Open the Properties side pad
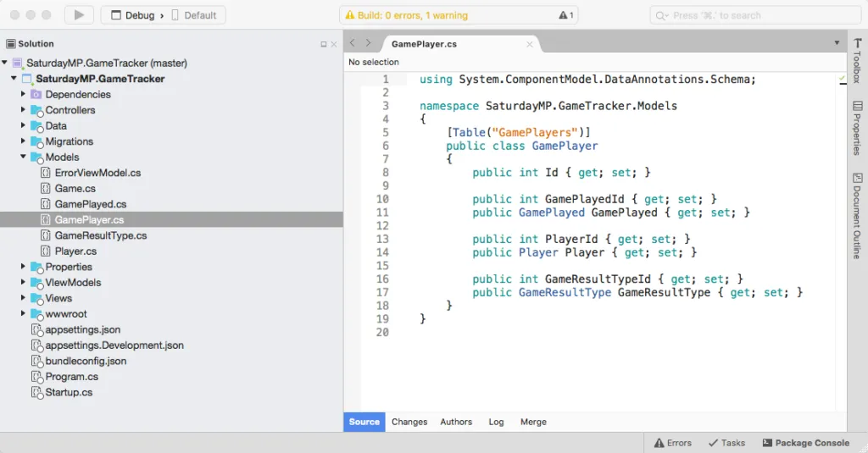The width and height of the screenshot is (868, 453). [857, 128]
